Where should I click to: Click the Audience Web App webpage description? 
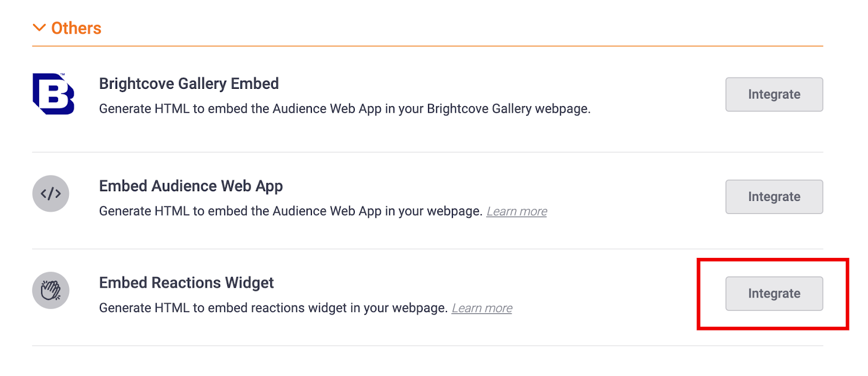click(x=291, y=211)
